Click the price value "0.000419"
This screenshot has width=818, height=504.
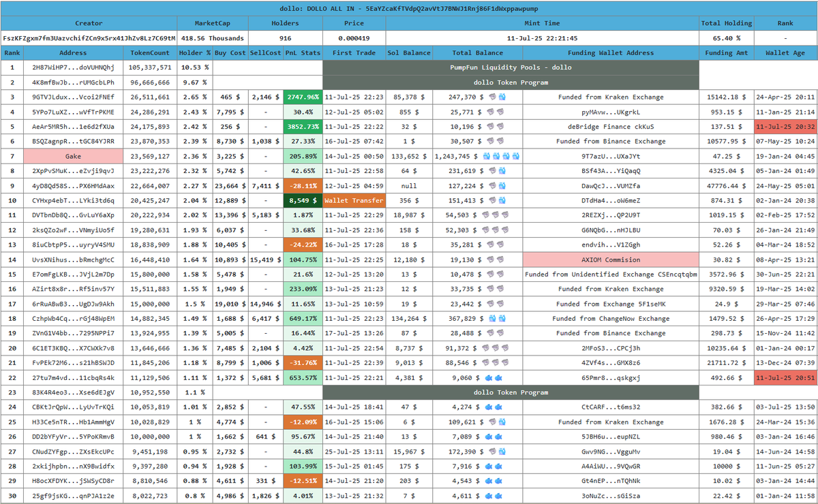(354, 38)
